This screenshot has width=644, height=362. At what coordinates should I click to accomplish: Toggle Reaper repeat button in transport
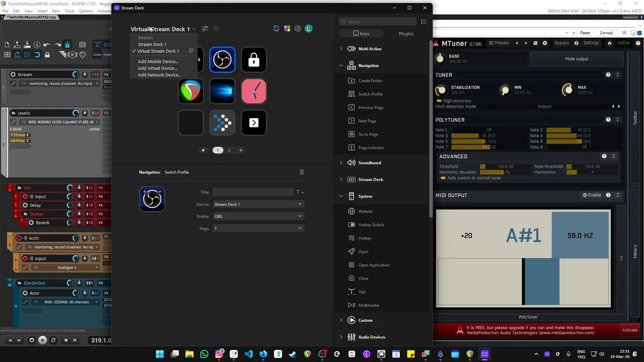[53, 340]
